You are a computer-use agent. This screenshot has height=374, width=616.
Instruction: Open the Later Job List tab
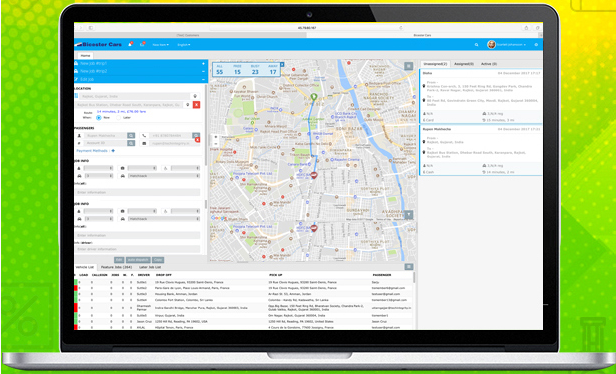pyautogui.click(x=150, y=267)
